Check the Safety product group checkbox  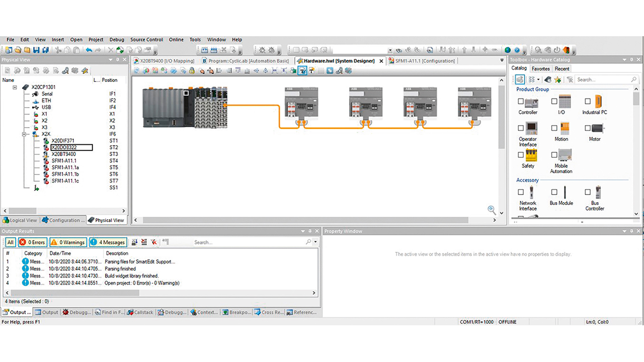coord(521,155)
